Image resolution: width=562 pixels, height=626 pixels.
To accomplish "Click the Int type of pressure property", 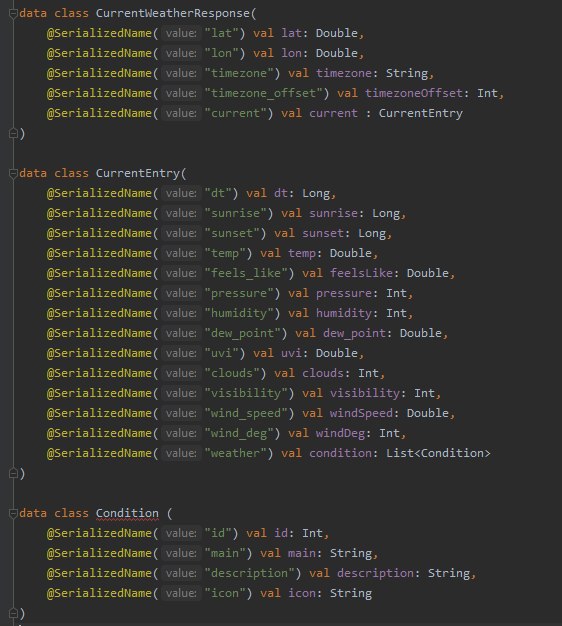I will click(x=396, y=293).
